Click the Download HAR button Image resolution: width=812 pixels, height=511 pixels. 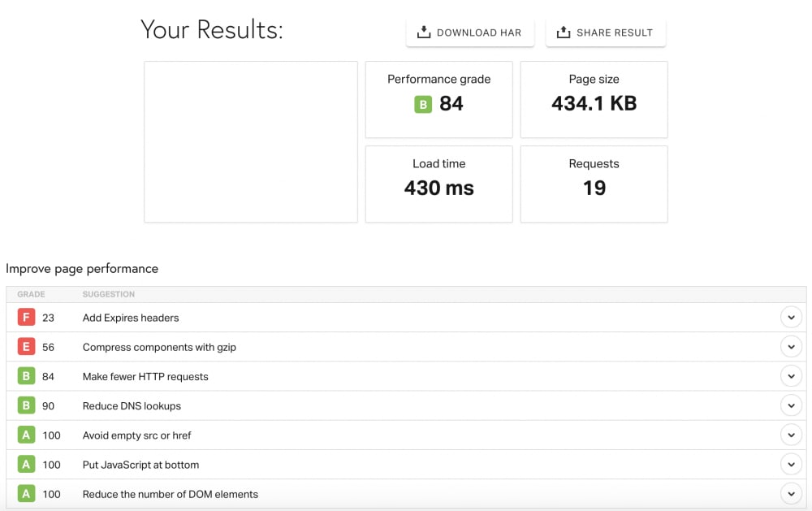469,32
